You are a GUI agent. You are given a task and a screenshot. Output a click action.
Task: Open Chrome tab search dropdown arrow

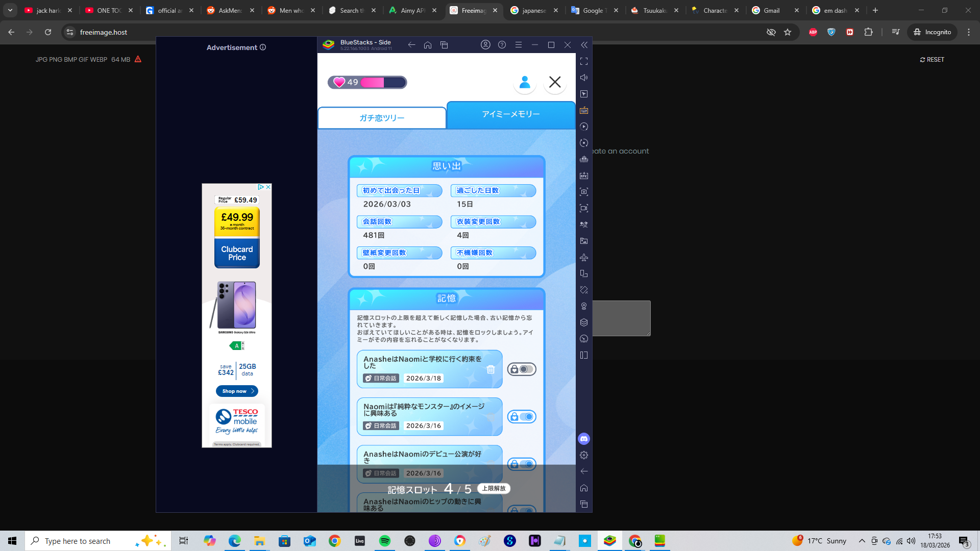pyautogui.click(x=10, y=10)
